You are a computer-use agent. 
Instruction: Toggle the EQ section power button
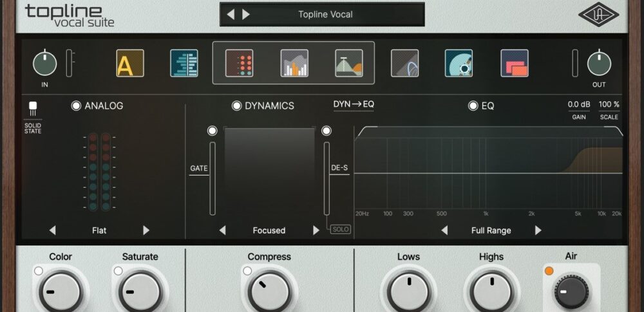pyautogui.click(x=473, y=106)
